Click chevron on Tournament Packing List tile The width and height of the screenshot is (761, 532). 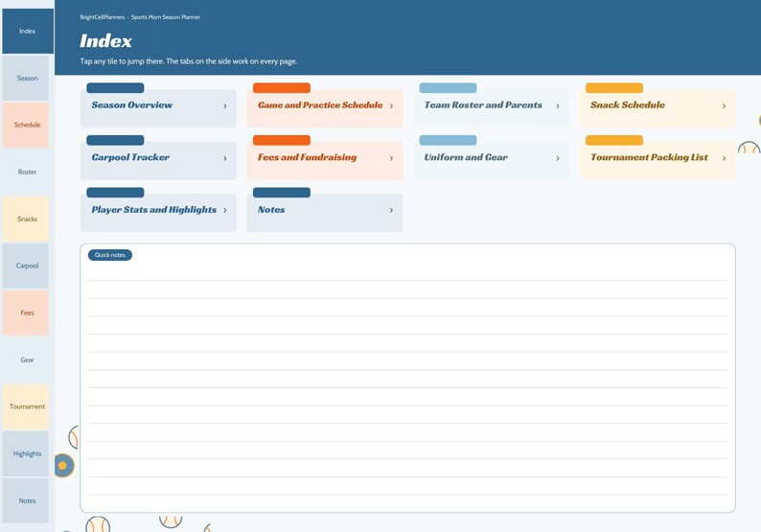[725, 158]
